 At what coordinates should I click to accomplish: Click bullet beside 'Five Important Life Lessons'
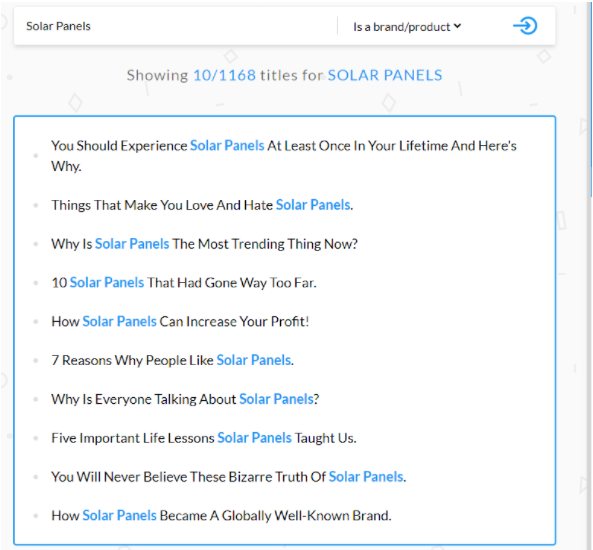[36, 438]
